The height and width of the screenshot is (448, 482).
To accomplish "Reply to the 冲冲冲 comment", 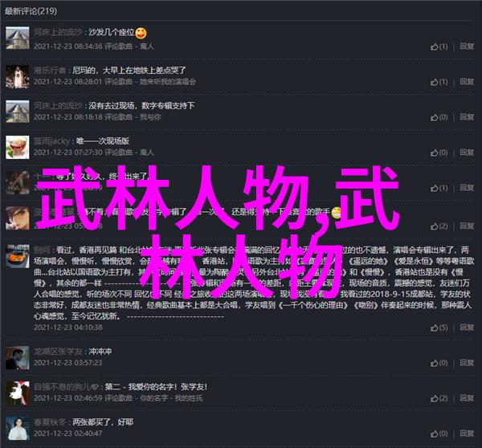I will click(467, 363).
